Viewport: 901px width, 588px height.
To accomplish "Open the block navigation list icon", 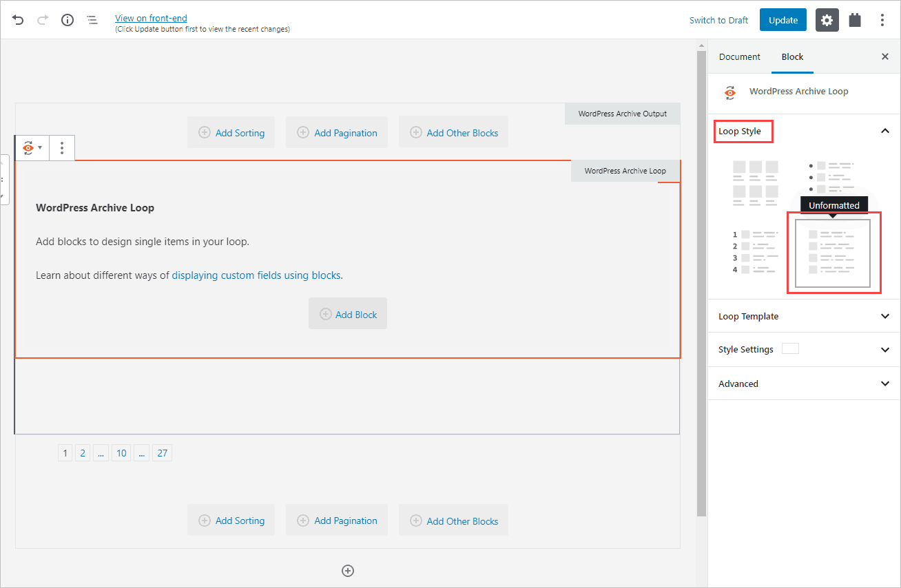I will (x=92, y=20).
